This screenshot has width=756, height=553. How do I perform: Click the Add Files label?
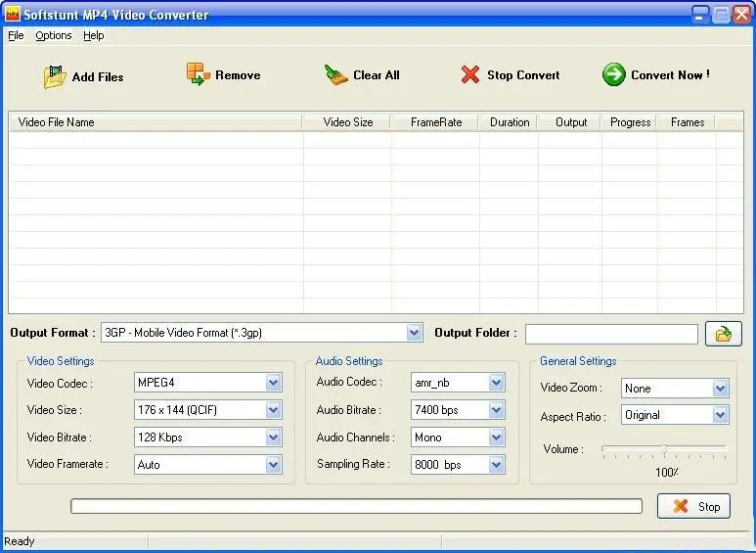pos(98,77)
